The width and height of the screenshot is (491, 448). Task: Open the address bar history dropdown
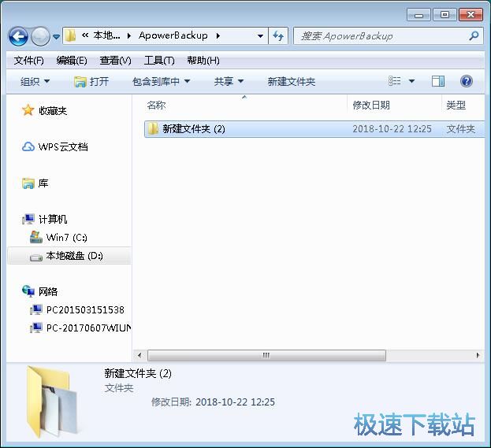(260, 36)
